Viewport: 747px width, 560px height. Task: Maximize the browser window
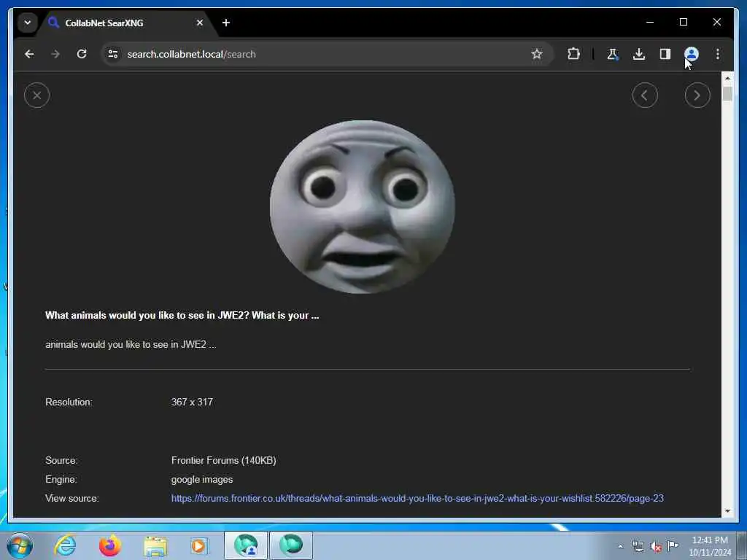pos(683,23)
